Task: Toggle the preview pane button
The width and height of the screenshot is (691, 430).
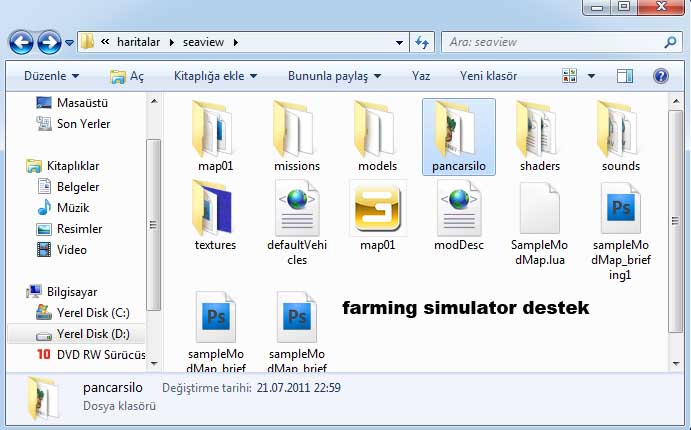Action: coord(625,76)
